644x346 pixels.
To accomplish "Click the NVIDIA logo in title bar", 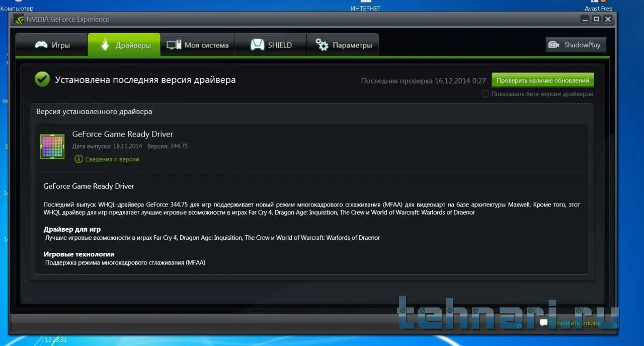I will (x=19, y=20).
